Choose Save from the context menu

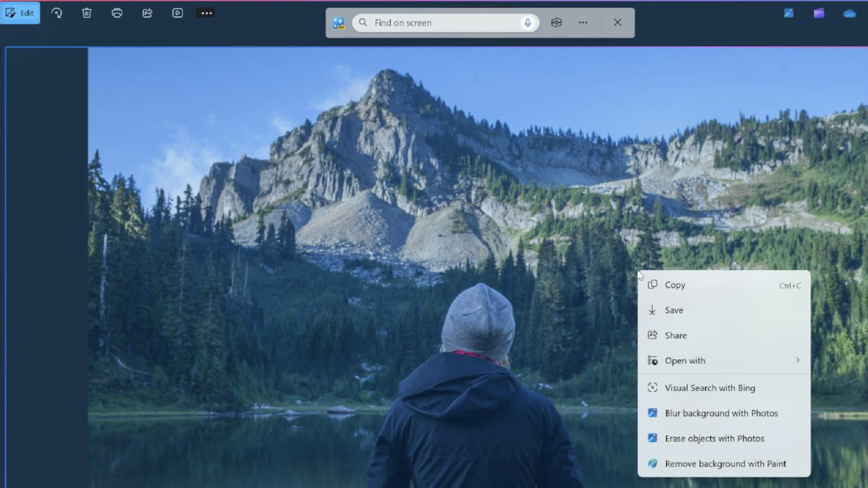coord(673,310)
